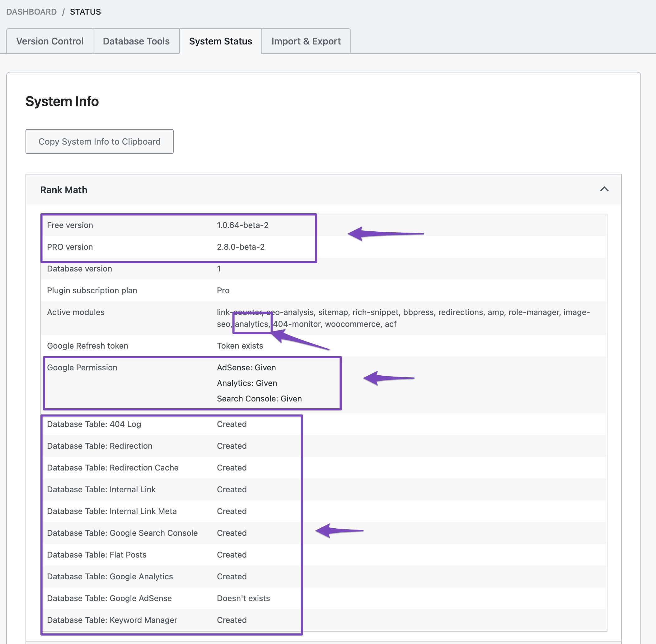Click the Google Refresh token label
This screenshot has width=656, height=644.
[x=87, y=346]
